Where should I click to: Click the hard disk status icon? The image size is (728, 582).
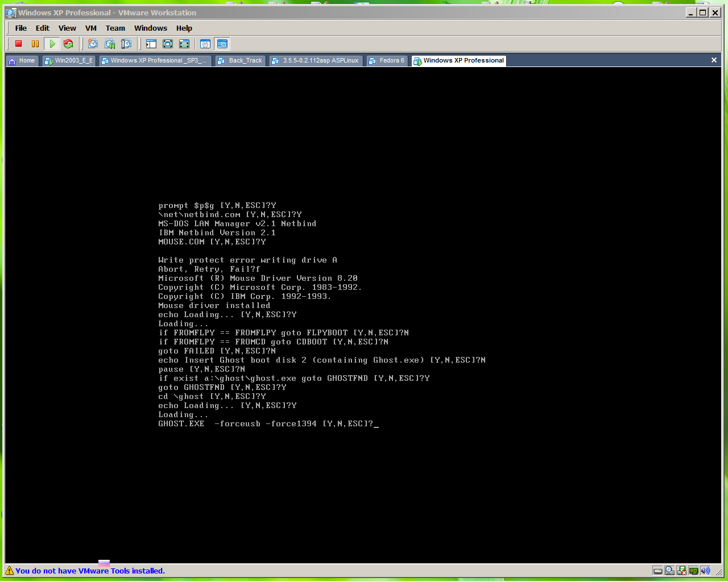coord(657,571)
